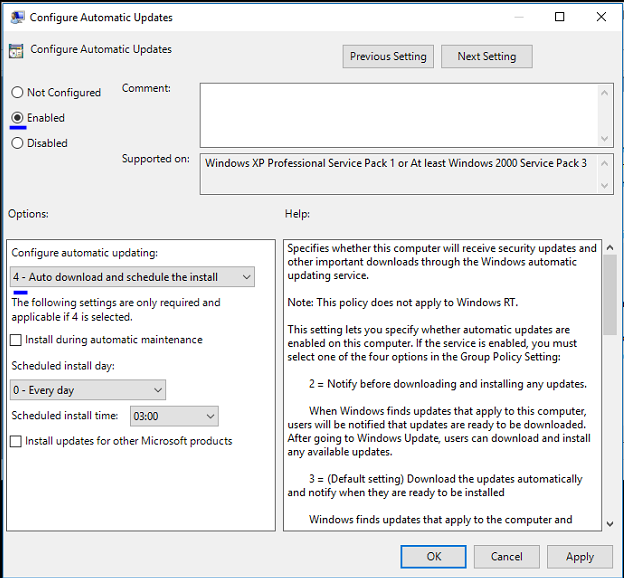The image size is (624, 578).
Task: Click the Supported on scroll down arrow
Action: 604,186
